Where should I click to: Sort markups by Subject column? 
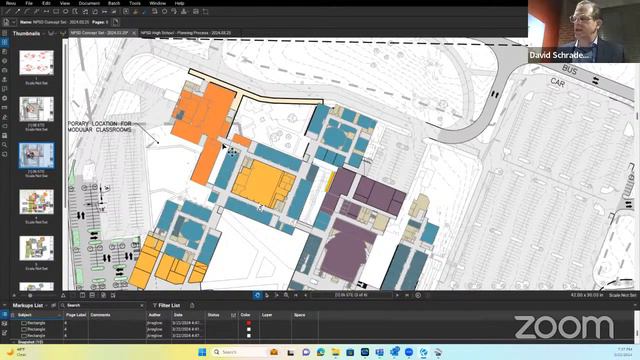click(37, 315)
